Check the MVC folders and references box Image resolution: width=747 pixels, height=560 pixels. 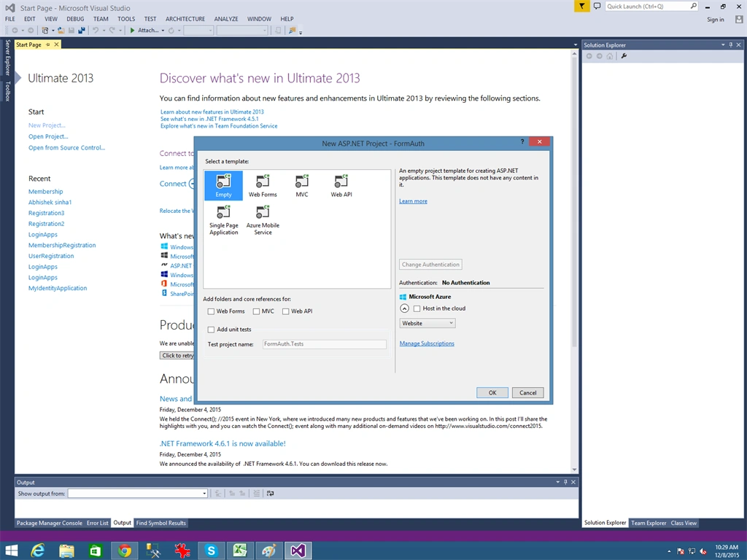[256, 311]
